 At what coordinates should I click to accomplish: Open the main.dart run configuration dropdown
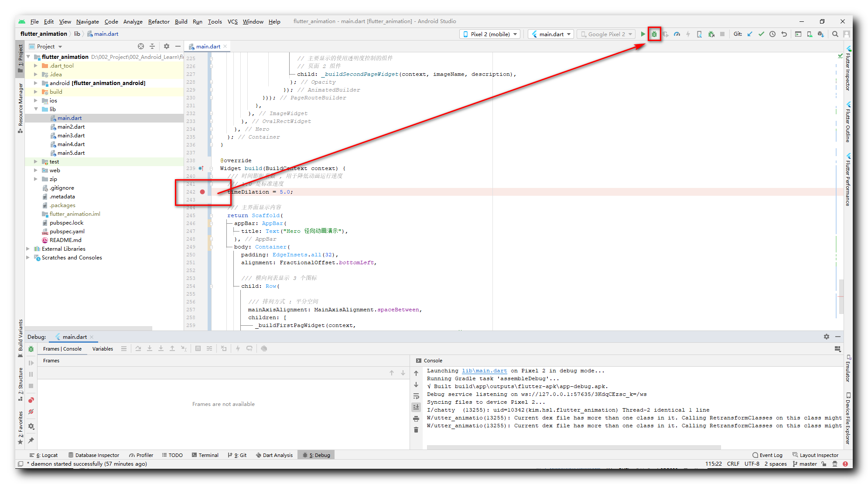pos(551,34)
